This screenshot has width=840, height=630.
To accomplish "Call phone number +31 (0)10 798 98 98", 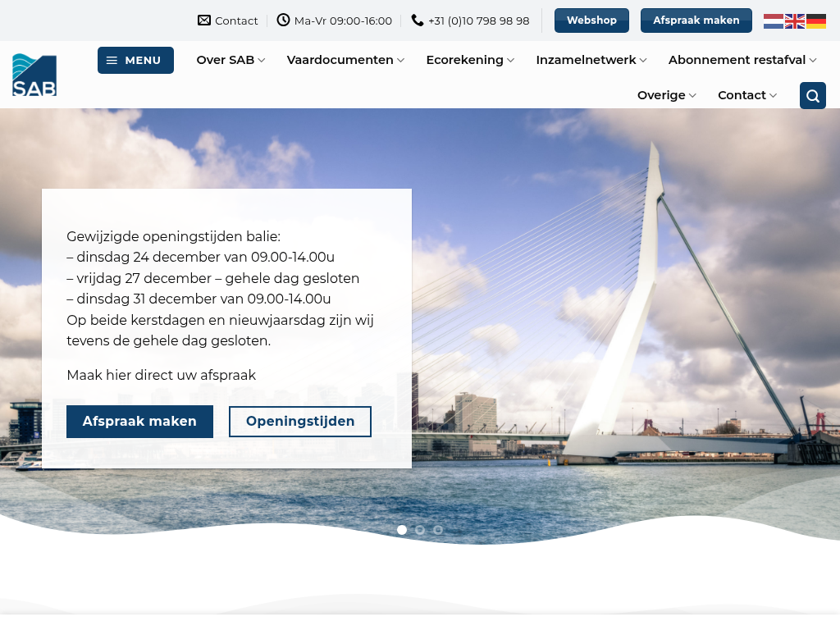I will pos(478,21).
